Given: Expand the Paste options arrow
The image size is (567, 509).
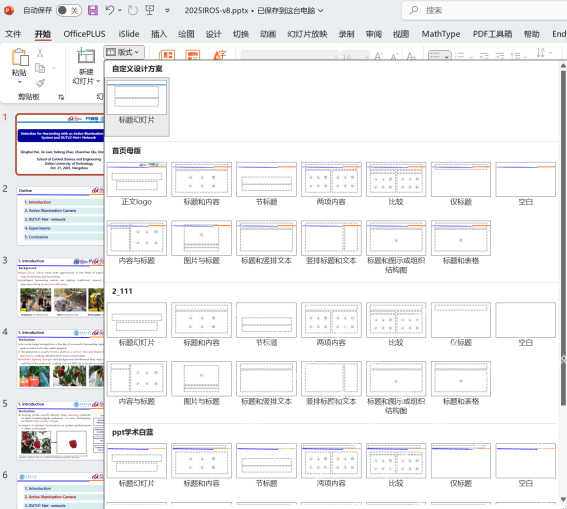Looking at the screenshot, I should click(20, 82).
